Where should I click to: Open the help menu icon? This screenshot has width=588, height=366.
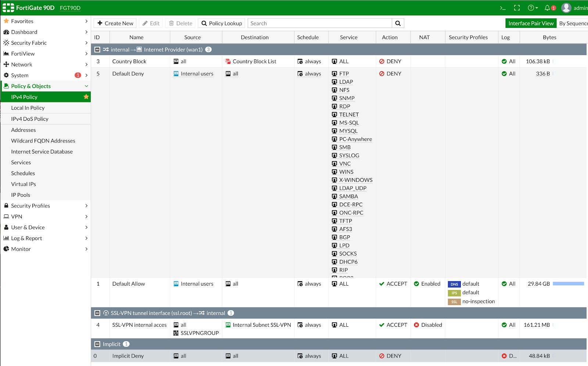[533, 8]
